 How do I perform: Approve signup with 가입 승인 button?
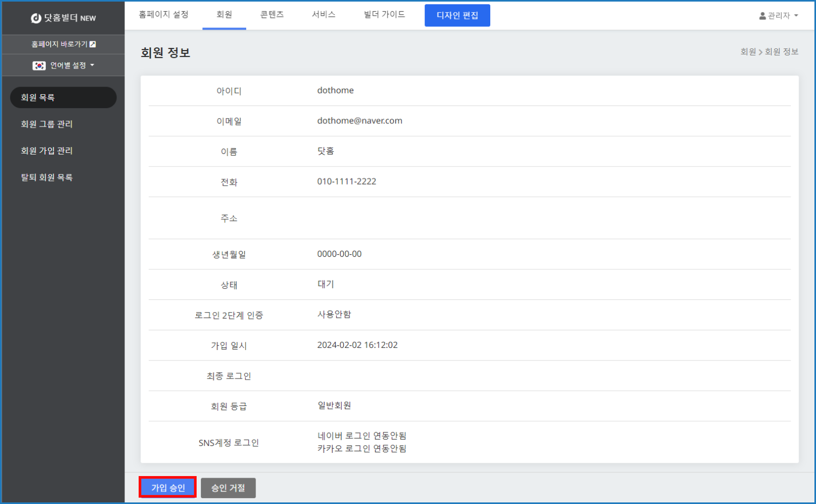[x=168, y=488]
